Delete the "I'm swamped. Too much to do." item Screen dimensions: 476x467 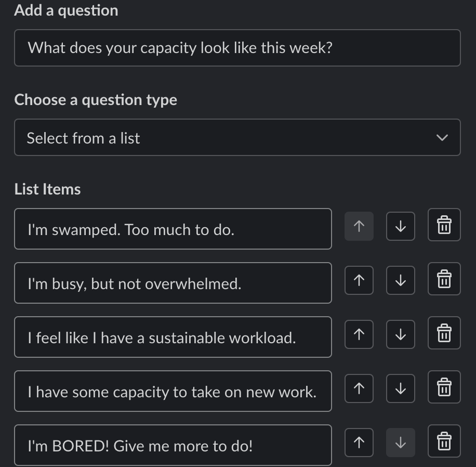click(444, 225)
